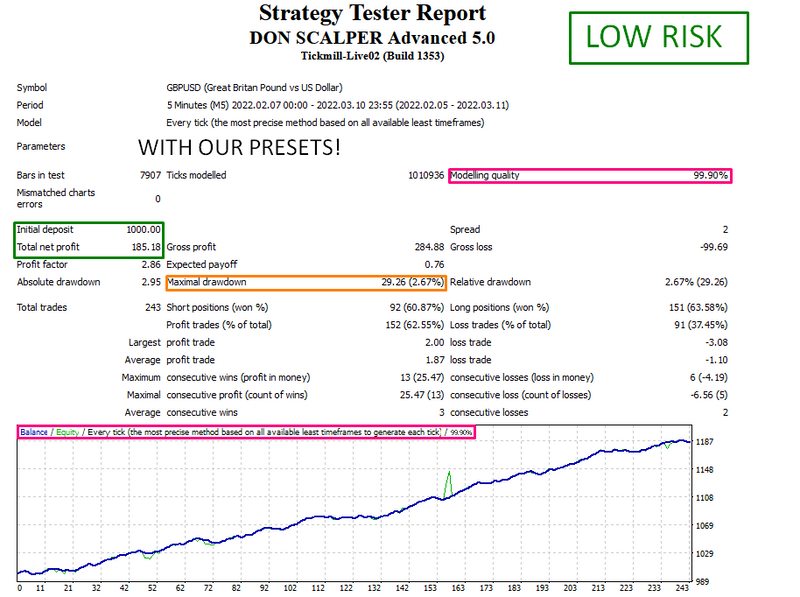Click the consecutive loss value -6.56 (5)
The image size is (800, 597).
[x=709, y=395]
